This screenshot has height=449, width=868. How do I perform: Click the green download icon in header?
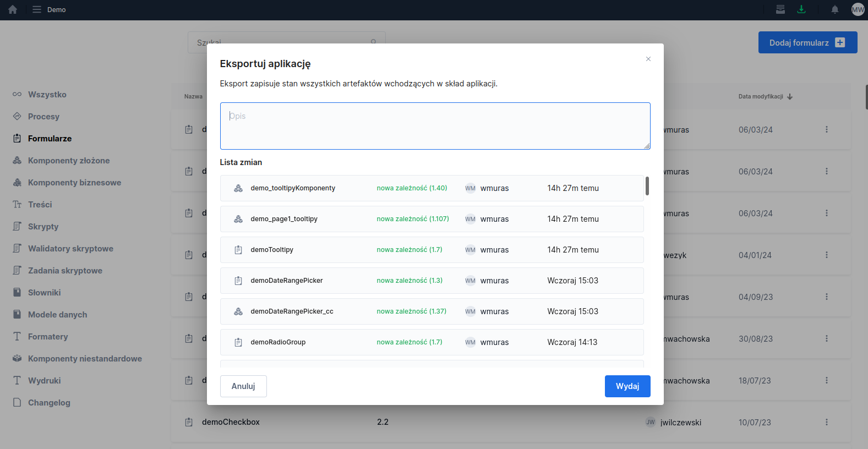coord(801,9)
